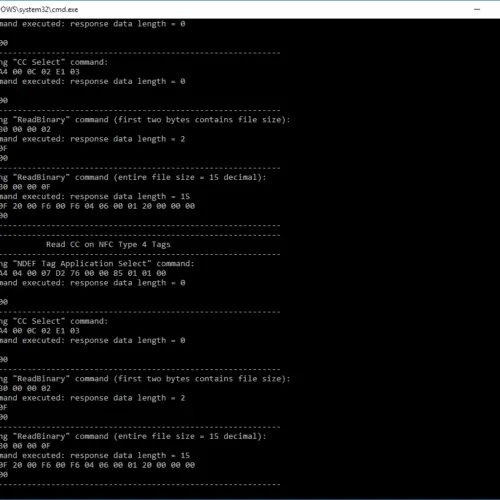Click the first "response data length = 2" line
The image size is (500, 500).
point(92,139)
